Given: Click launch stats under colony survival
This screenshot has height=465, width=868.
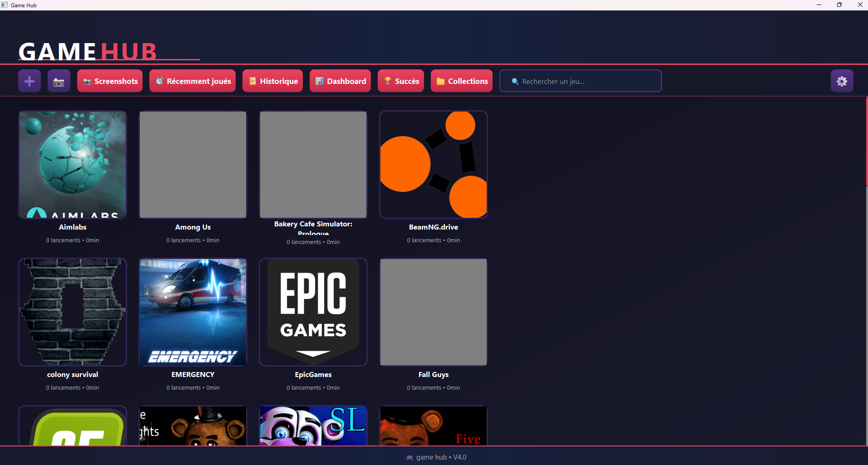Looking at the screenshot, I should coord(73,388).
